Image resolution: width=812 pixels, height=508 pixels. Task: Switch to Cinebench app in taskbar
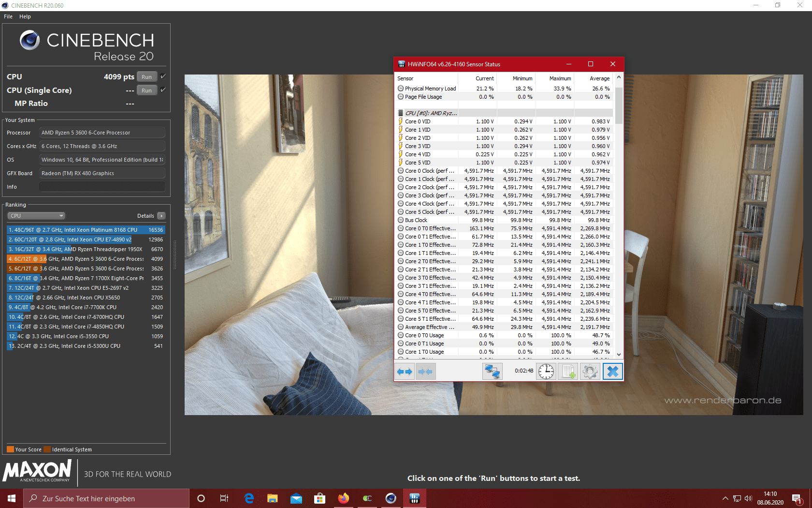click(391, 498)
